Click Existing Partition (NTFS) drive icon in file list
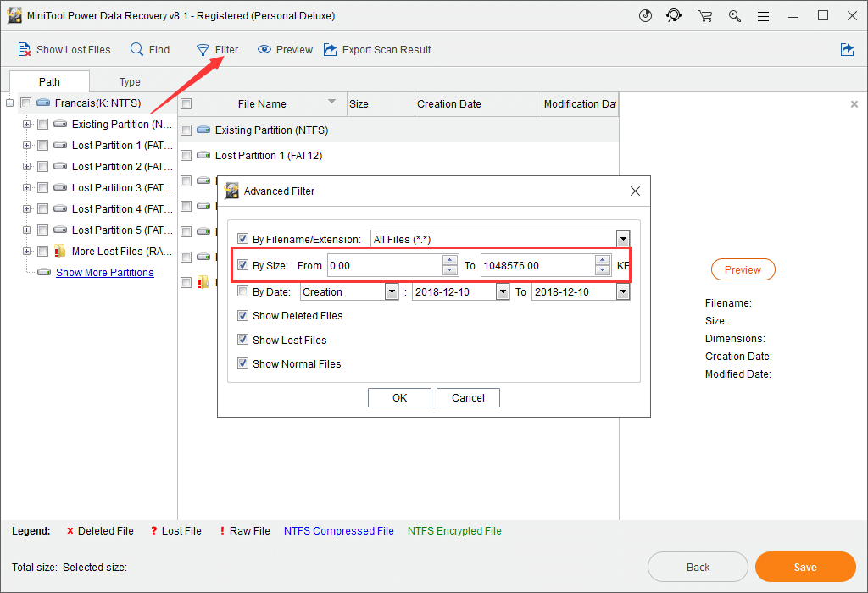 click(x=203, y=130)
